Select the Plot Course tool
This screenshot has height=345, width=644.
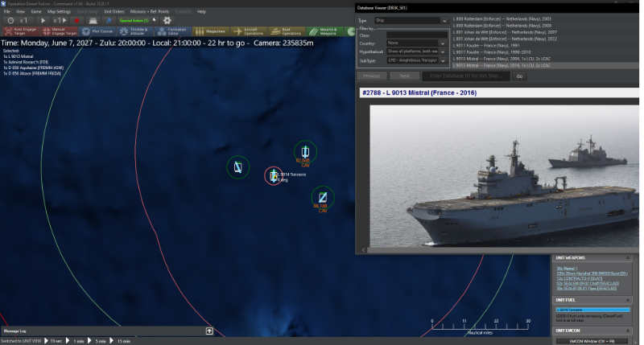(97, 31)
